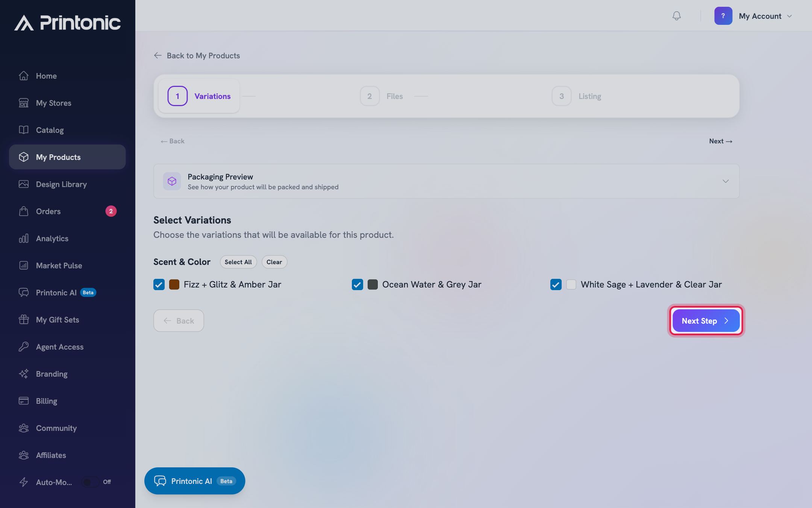The width and height of the screenshot is (812, 508).
Task: Switch to the Variations step tab
Action: [199, 96]
